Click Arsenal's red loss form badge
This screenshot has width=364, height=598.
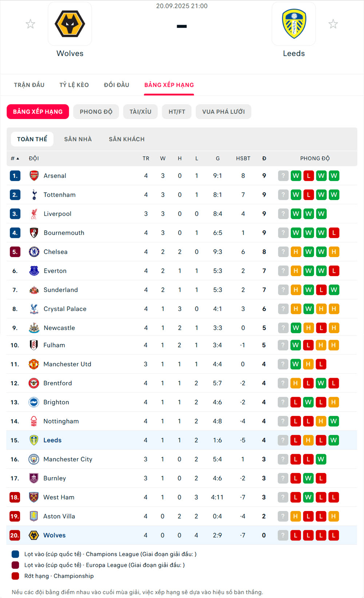coord(309,176)
